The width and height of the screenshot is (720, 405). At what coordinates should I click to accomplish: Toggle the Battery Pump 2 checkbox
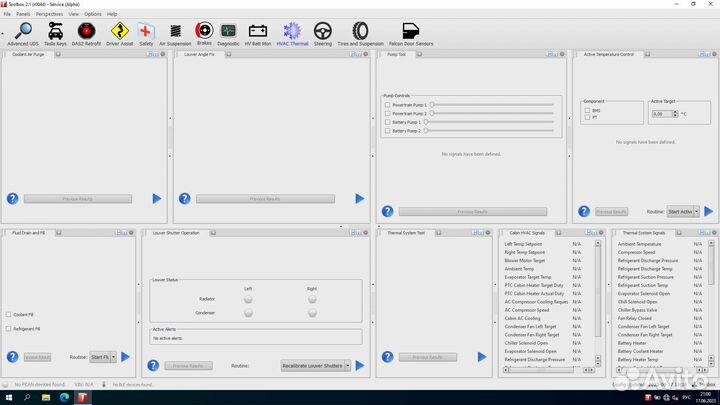(388, 131)
